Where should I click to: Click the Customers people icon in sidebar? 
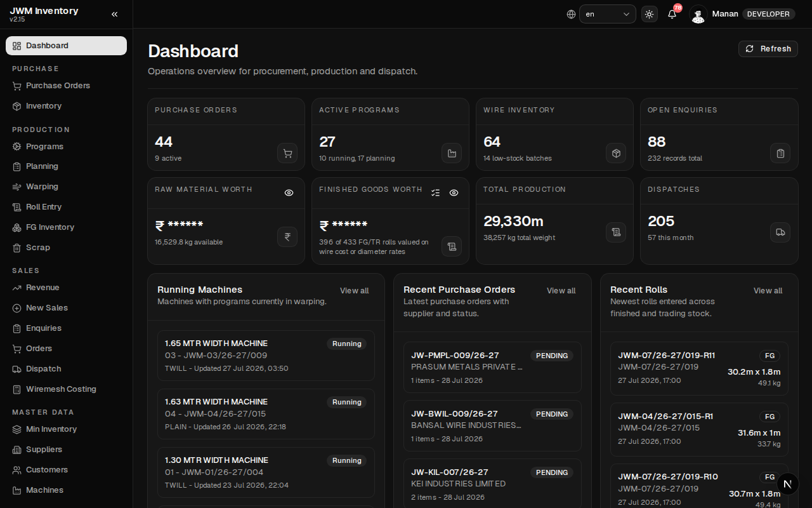click(x=17, y=470)
